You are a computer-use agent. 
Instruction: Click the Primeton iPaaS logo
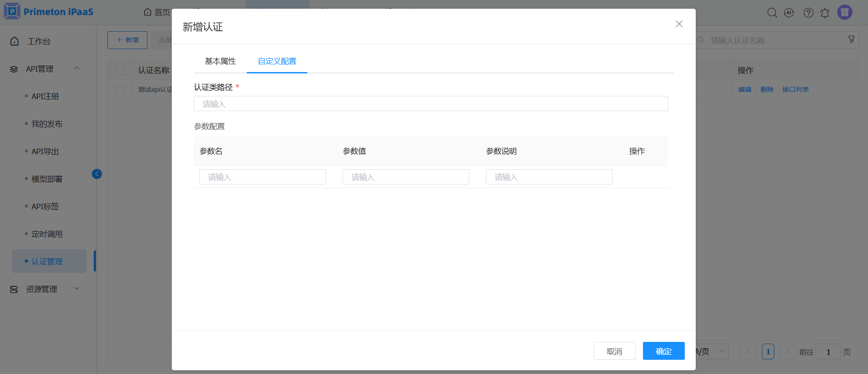(x=49, y=11)
